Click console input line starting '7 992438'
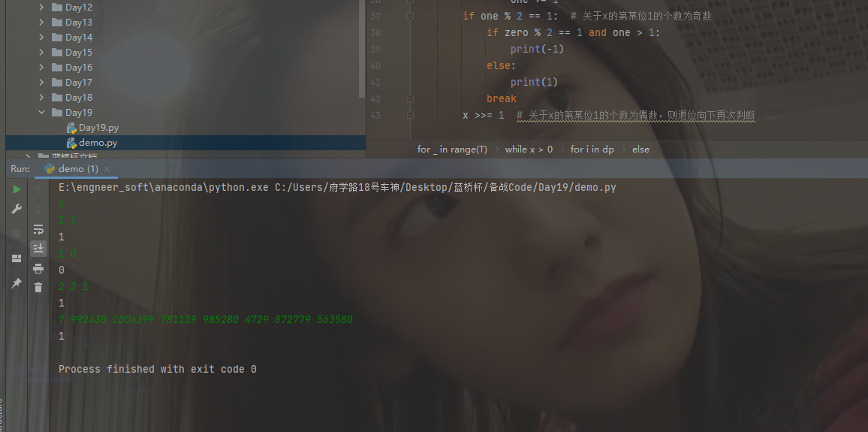 pyautogui.click(x=206, y=319)
